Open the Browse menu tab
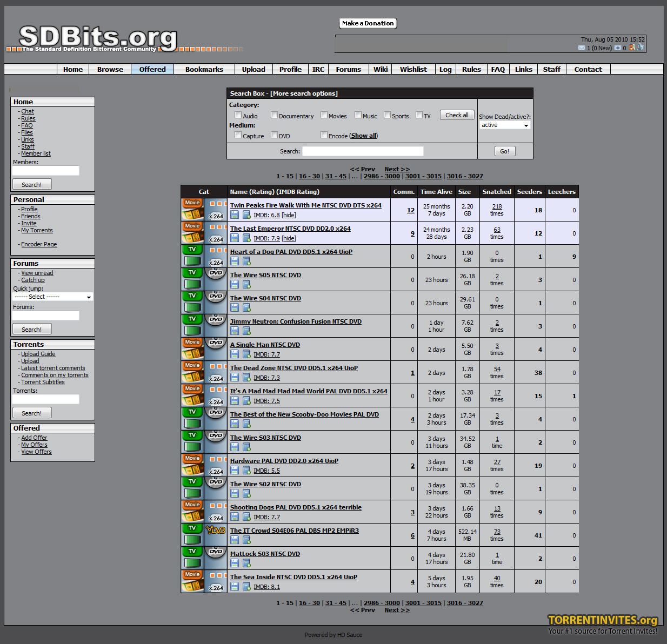 110,69
